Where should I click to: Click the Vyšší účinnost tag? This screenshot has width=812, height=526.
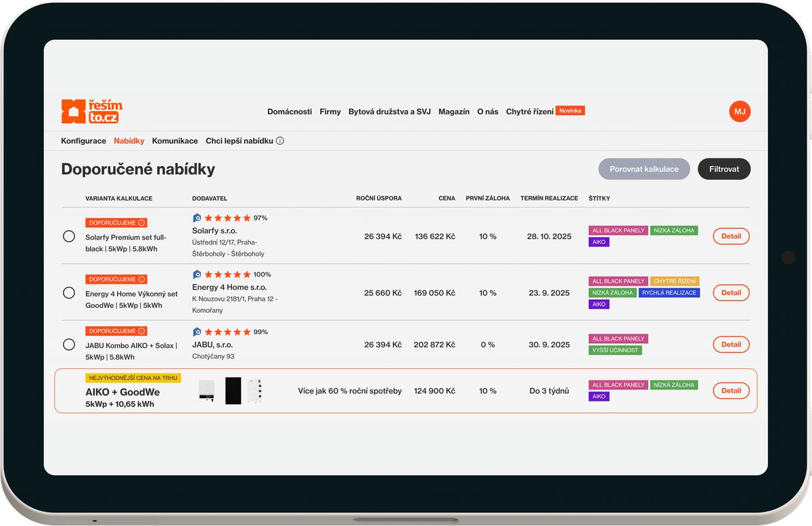point(615,350)
